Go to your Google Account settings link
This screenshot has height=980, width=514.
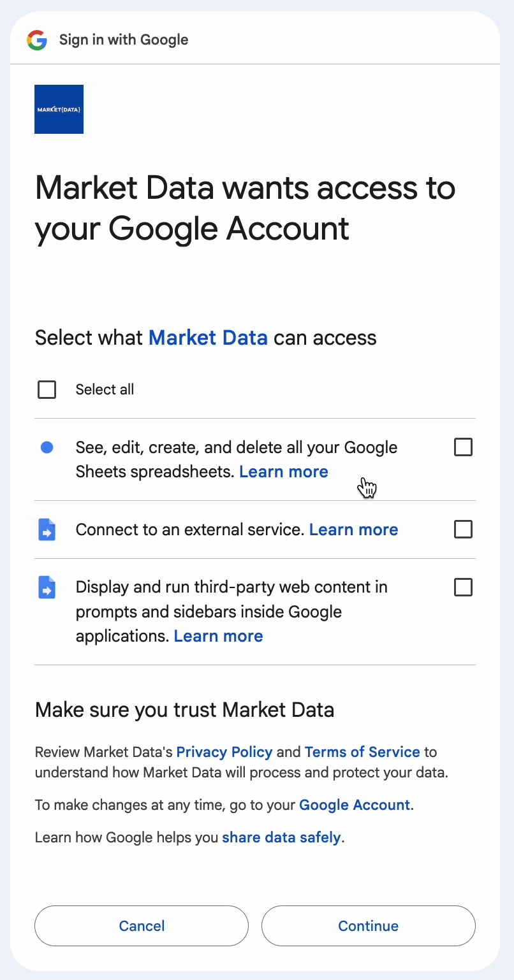click(x=355, y=805)
